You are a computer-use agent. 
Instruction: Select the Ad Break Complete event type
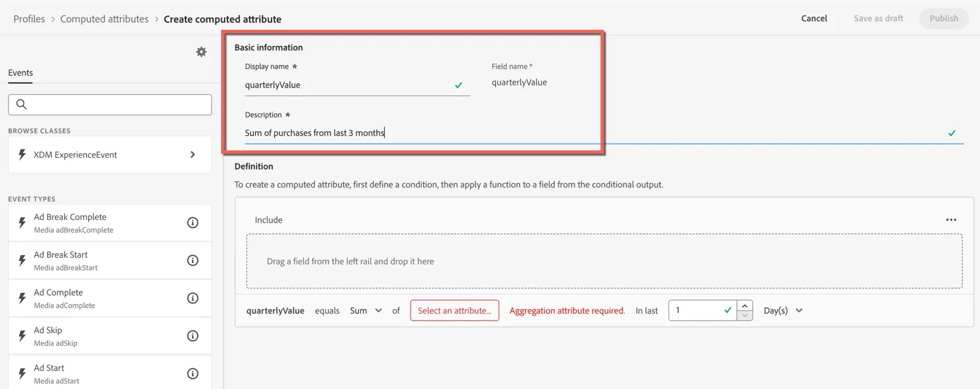[110, 223]
